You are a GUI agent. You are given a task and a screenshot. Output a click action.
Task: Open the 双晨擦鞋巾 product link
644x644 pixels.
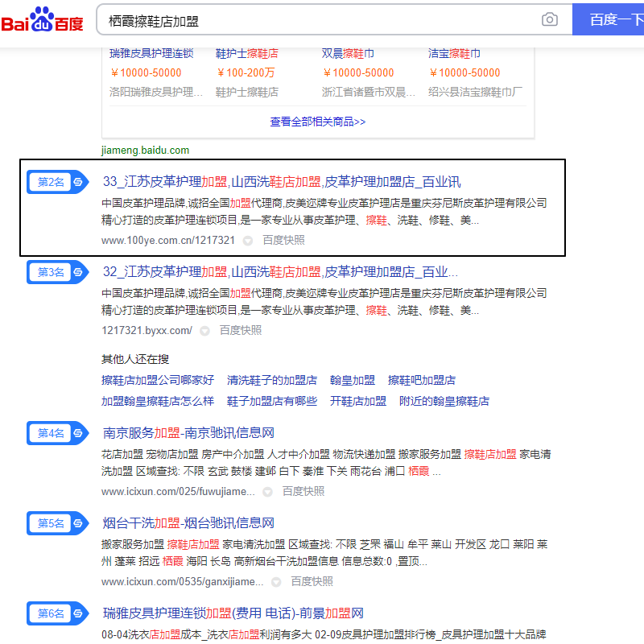(x=348, y=53)
